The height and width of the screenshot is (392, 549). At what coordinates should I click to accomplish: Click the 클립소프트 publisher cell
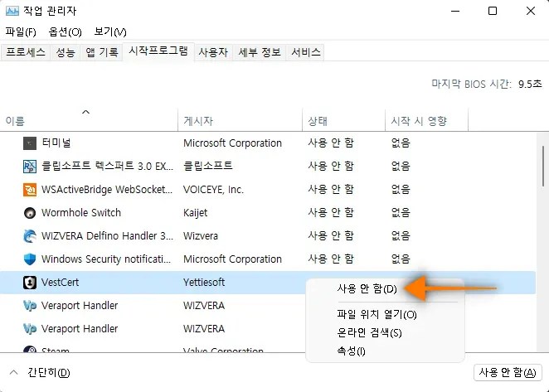point(208,167)
